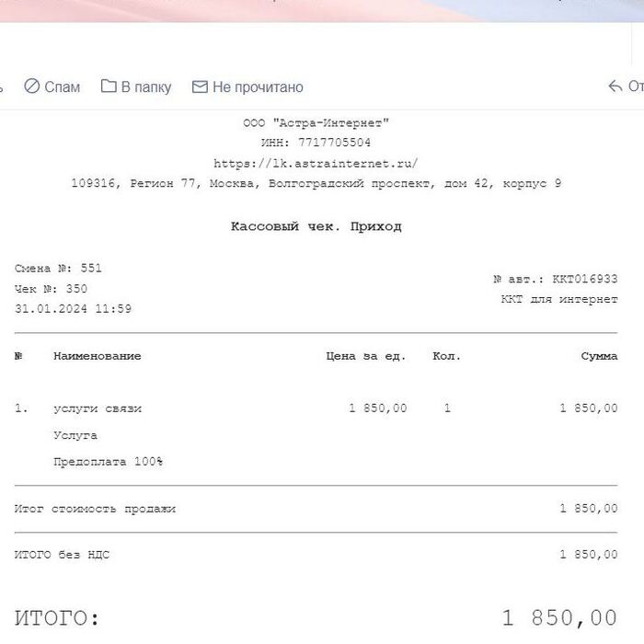Click the "услуги связи" item name

click(x=98, y=408)
